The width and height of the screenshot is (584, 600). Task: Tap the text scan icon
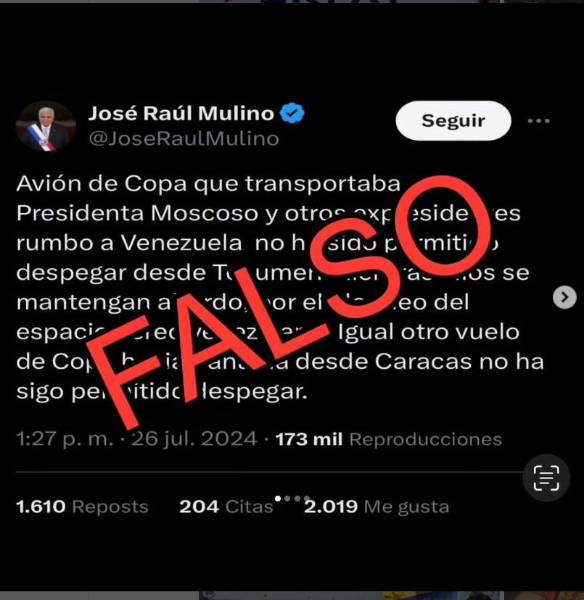(546, 478)
